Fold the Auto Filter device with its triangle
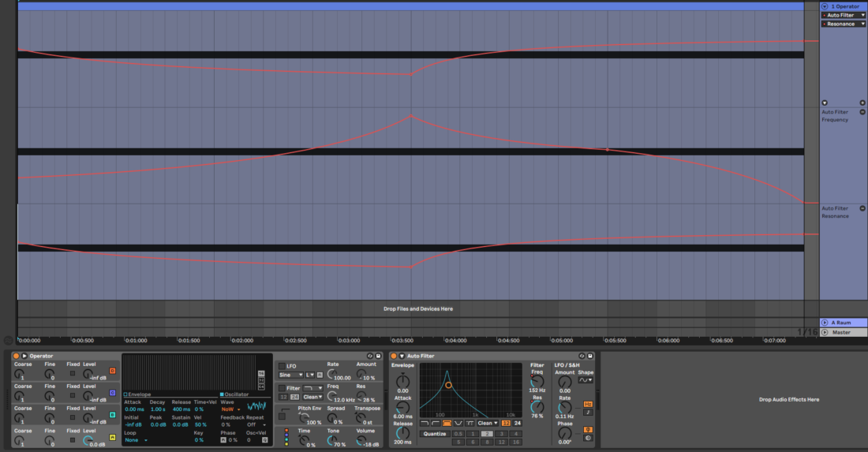 coord(402,356)
